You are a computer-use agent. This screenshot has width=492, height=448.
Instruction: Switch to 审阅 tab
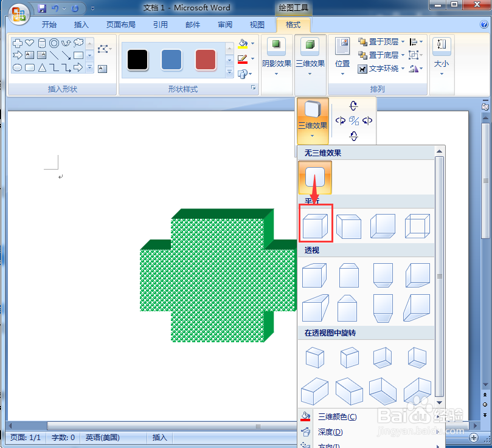tap(225, 25)
